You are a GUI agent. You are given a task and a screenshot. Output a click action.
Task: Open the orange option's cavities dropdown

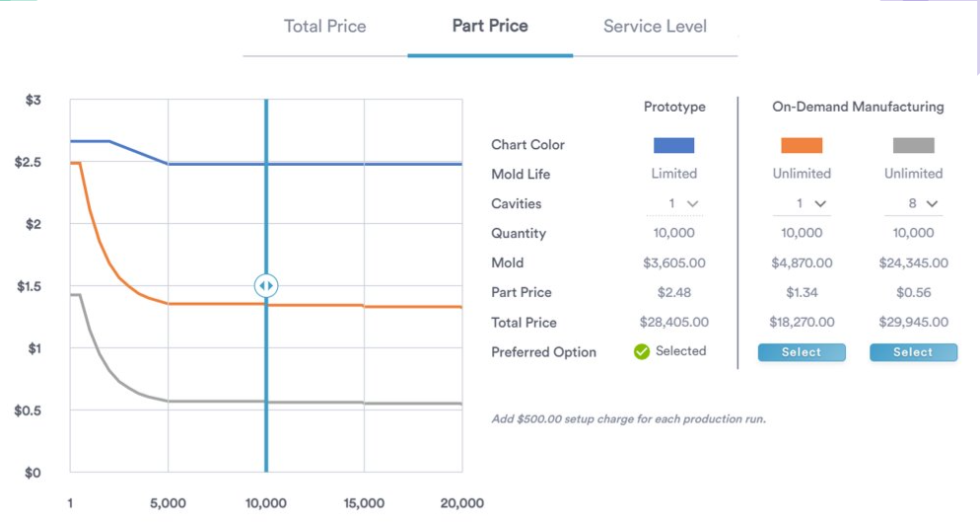pos(810,204)
